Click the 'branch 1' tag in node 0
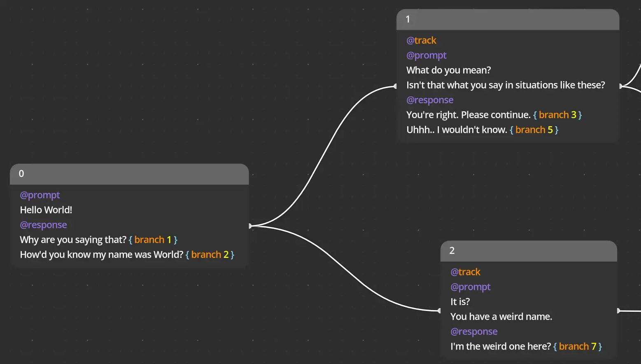This screenshot has height=364, width=641. coord(153,240)
